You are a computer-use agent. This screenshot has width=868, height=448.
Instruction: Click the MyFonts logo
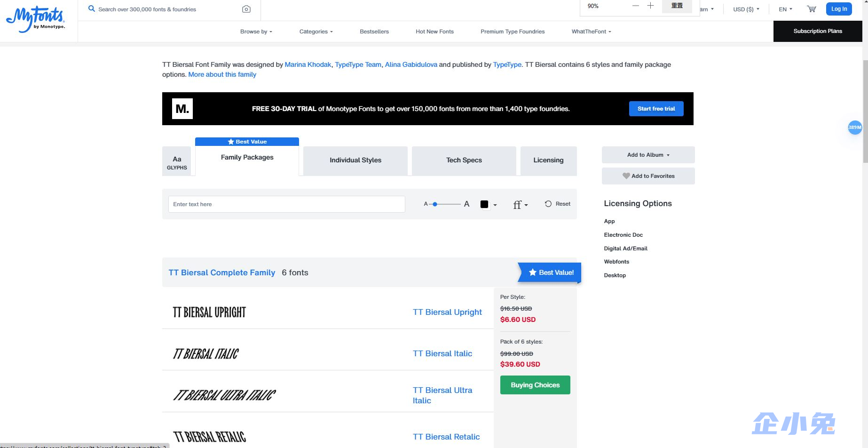click(36, 19)
